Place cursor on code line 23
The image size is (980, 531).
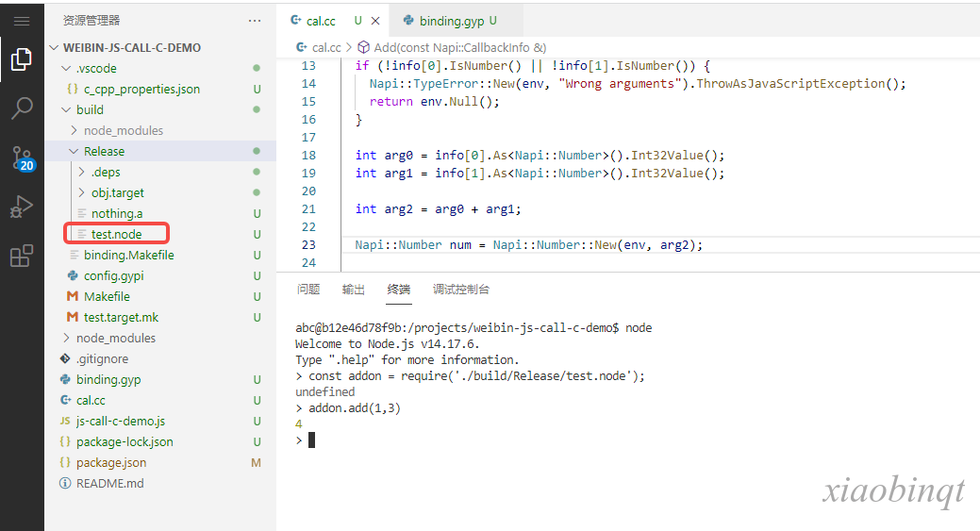(529, 245)
